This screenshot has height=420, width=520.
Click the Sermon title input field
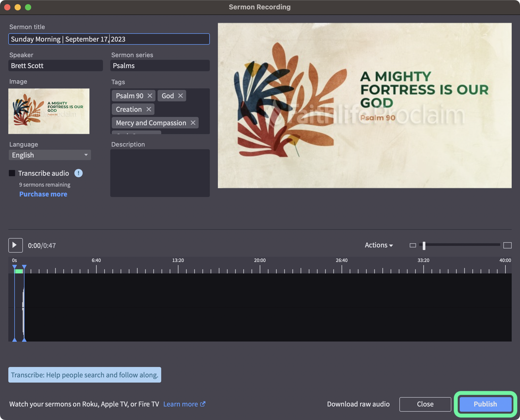pos(109,39)
